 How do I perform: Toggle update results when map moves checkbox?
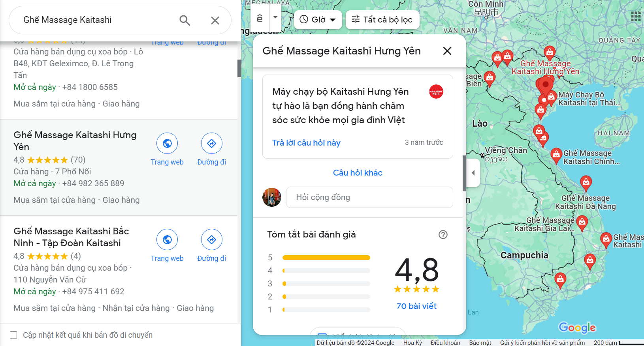13,335
